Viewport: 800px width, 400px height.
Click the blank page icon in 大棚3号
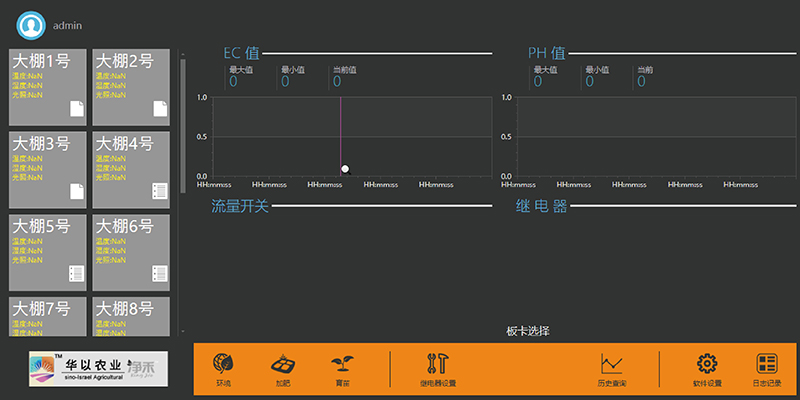(77, 191)
